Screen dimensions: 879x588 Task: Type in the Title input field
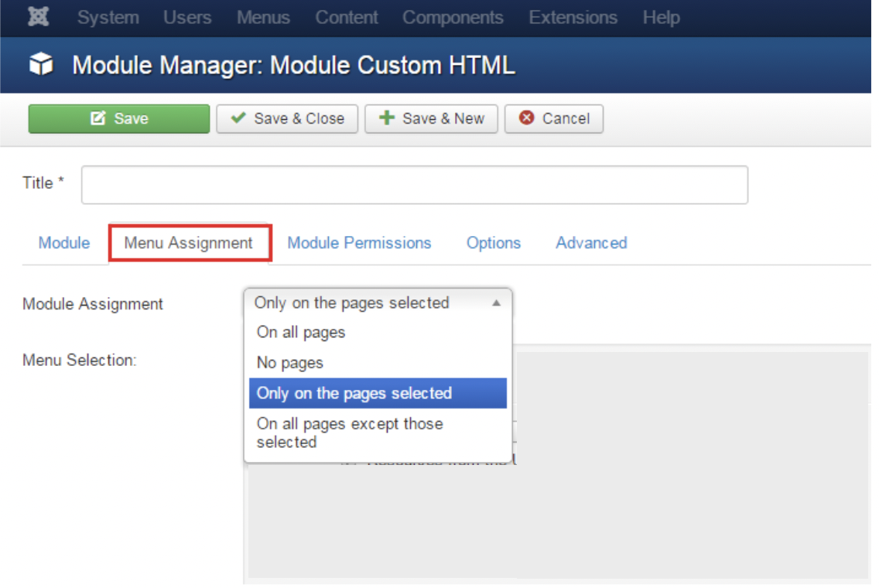tap(414, 185)
